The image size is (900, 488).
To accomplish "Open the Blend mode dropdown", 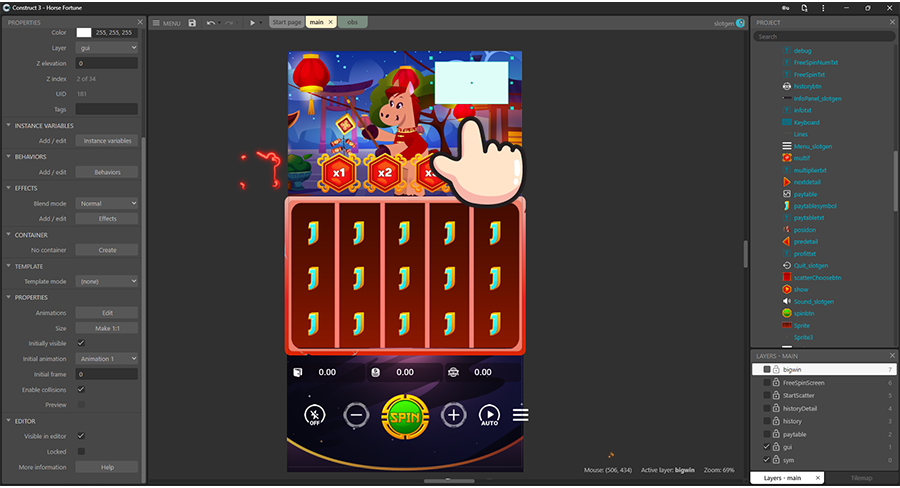I will 107,203.
